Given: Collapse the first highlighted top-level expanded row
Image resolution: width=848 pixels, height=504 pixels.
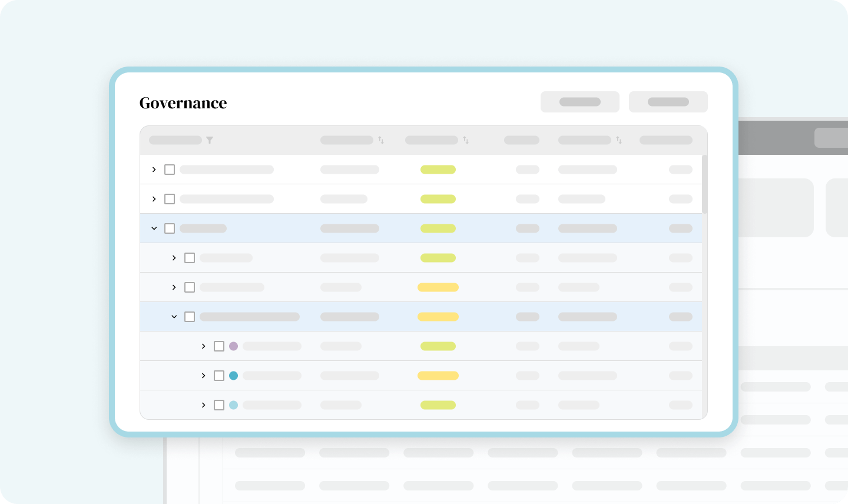Looking at the screenshot, I should pyautogui.click(x=154, y=228).
